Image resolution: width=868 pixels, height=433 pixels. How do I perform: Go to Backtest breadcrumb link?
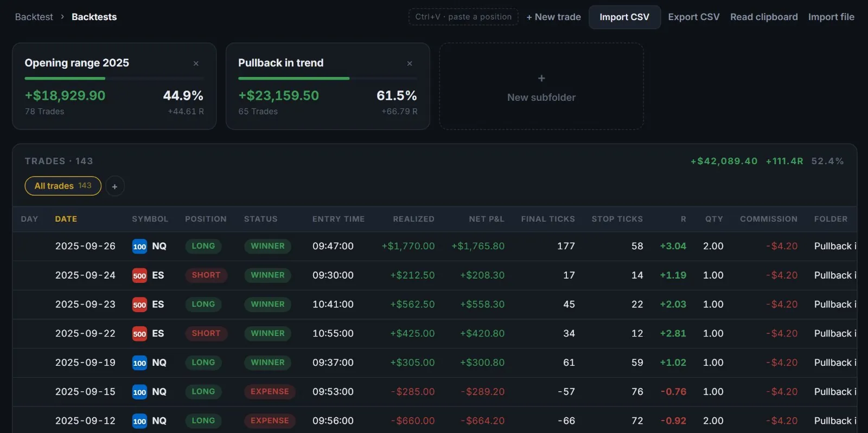tap(34, 17)
